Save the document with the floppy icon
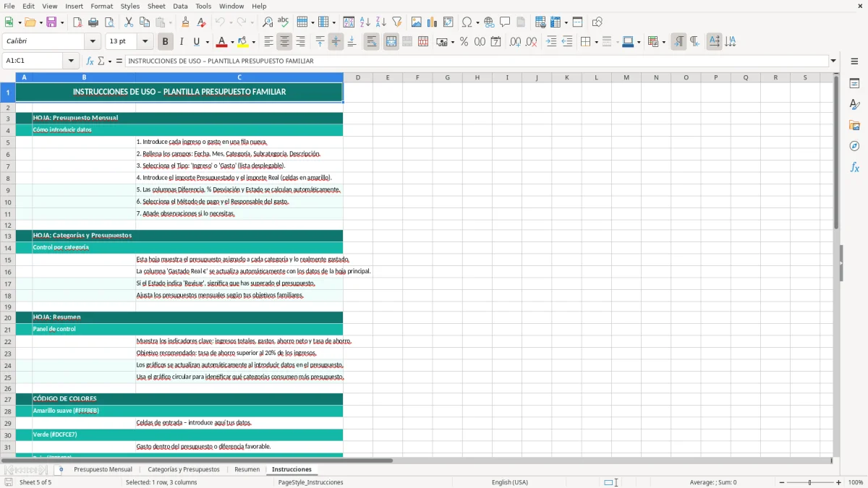Viewport: 868px width, 488px height. (x=51, y=22)
